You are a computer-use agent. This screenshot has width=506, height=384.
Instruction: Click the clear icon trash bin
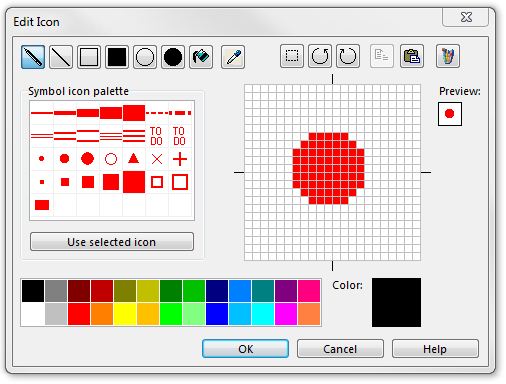tap(448, 56)
